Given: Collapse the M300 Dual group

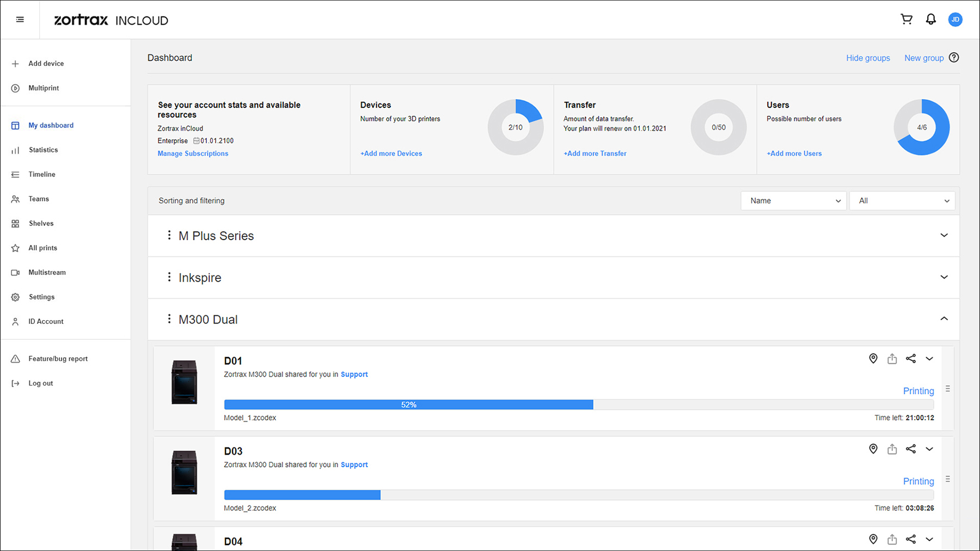Looking at the screenshot, I should (944, 319).
